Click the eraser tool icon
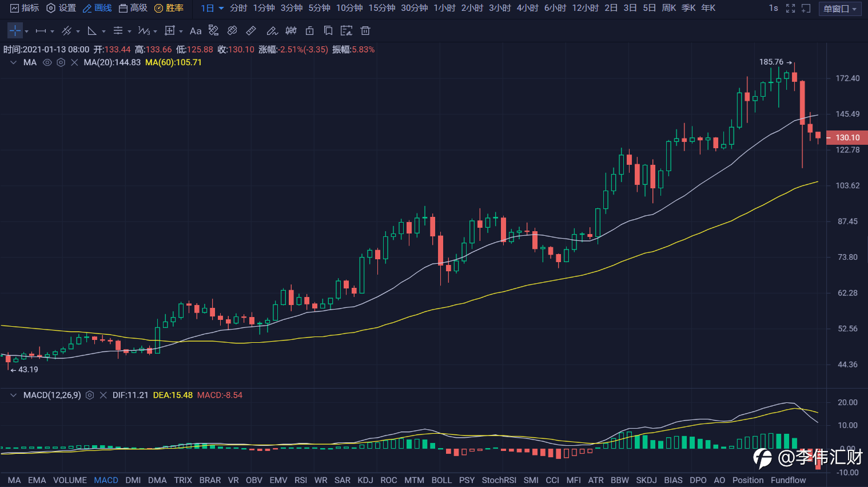868x487 pixels. [x=232, y=31]
